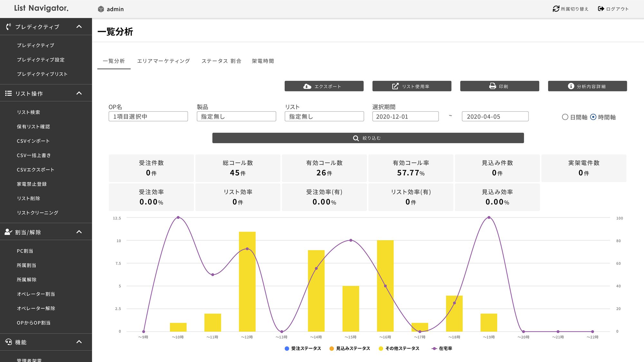Open the end date 2020-04-05 field
Screen dimensions: 644x362
point(495,116)
